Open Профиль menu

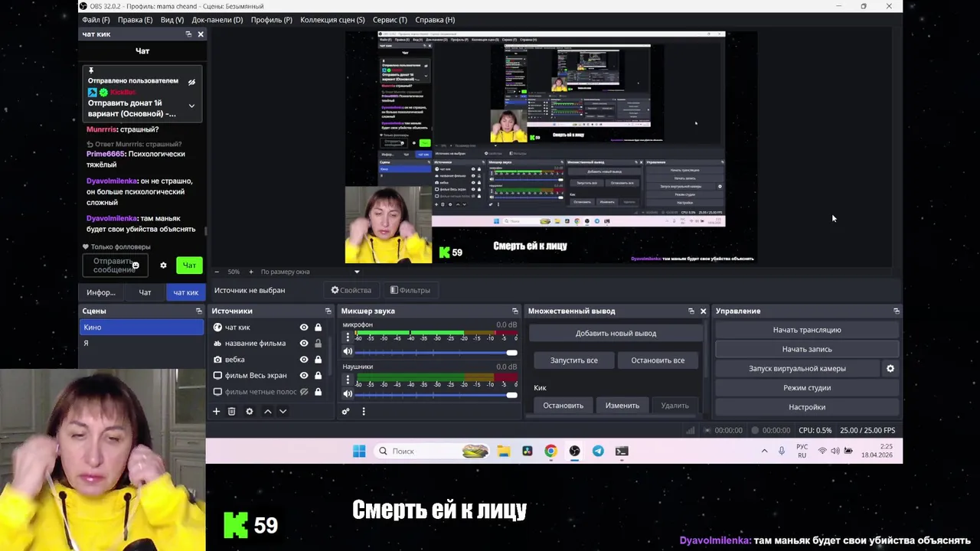(272, 20)
